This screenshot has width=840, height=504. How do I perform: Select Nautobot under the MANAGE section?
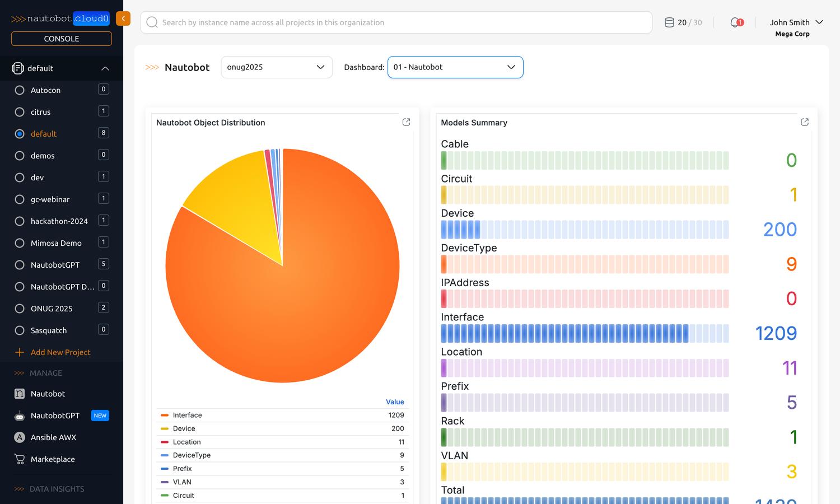click(46, 394)
